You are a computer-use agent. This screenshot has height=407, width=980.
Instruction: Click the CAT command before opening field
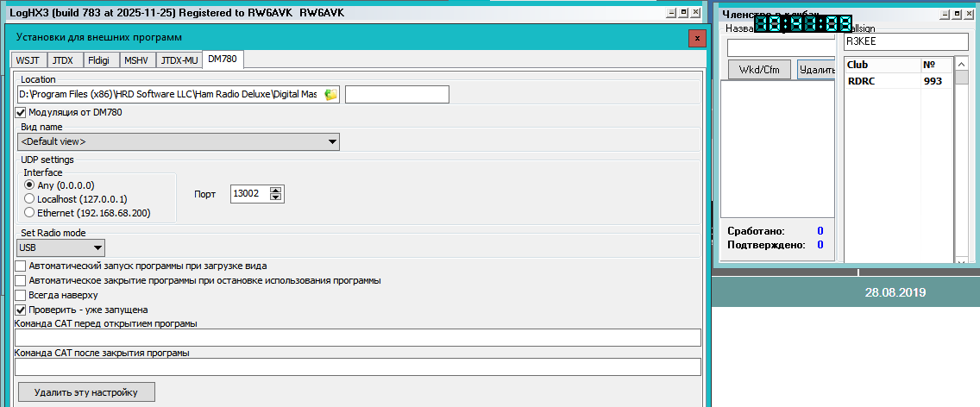point(356,338)
